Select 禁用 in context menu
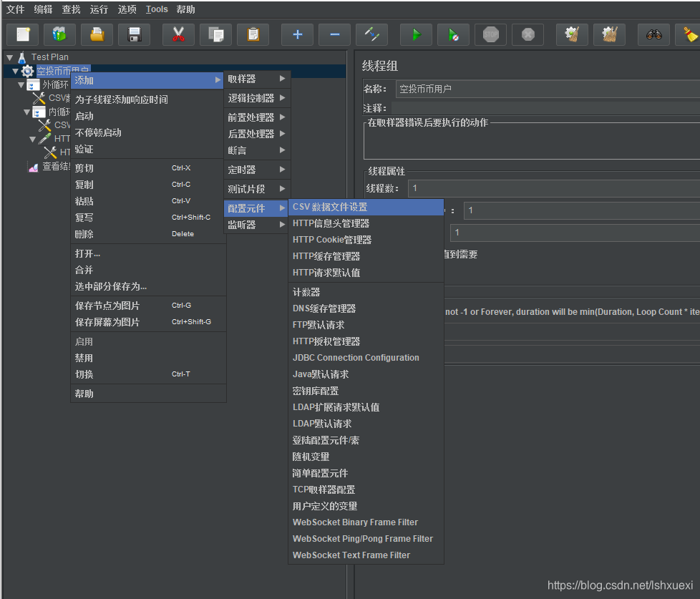Image resolution: width=700 pixels, height=599 pixels. tap(148, 358)
